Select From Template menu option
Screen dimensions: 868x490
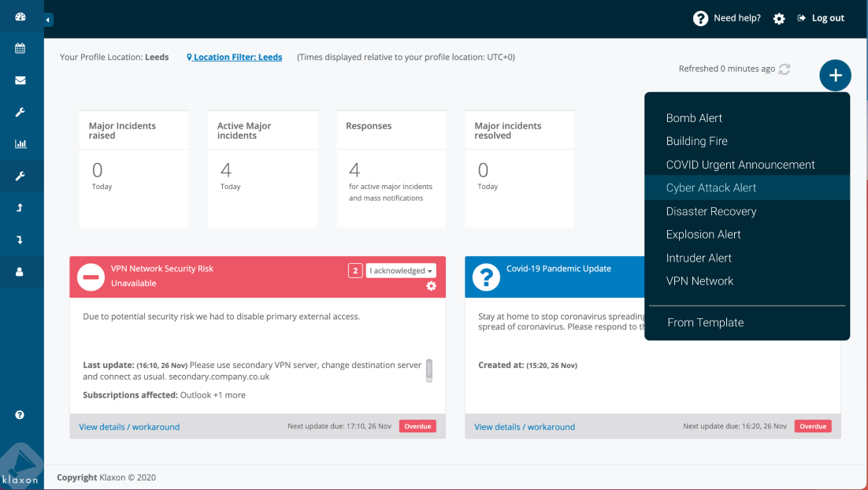705,322
